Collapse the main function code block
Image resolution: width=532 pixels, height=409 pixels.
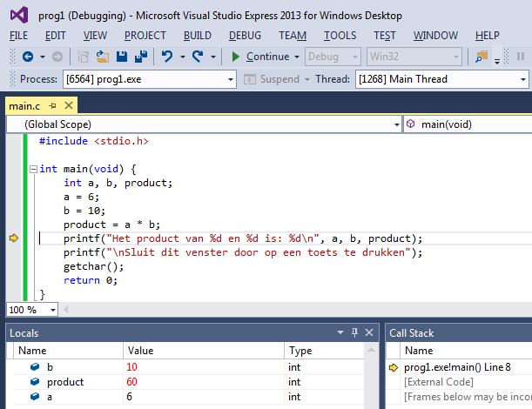coord(32,169)
